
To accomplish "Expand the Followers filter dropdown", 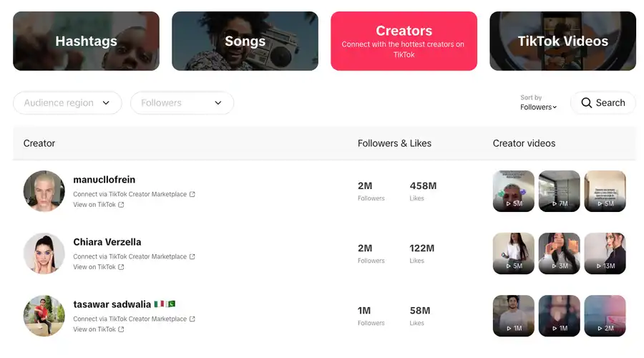I will (x=182, y=103).
